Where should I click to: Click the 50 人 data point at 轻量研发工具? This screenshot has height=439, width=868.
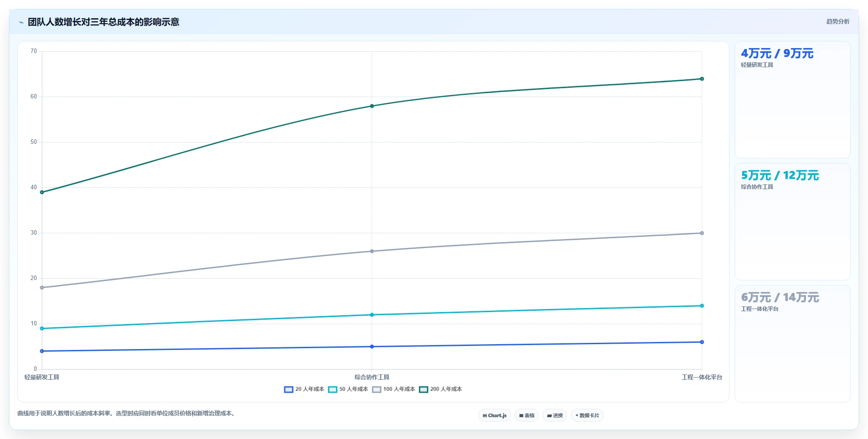click(42, 329)
